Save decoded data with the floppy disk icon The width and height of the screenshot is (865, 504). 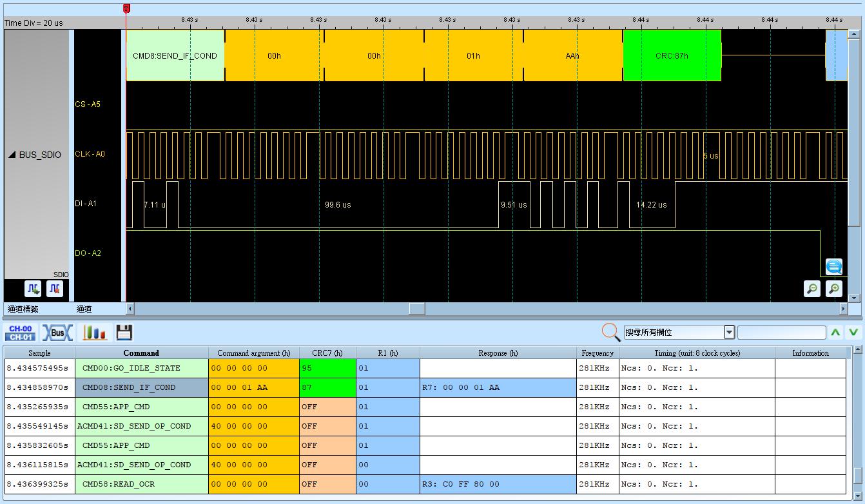[124, 333]
